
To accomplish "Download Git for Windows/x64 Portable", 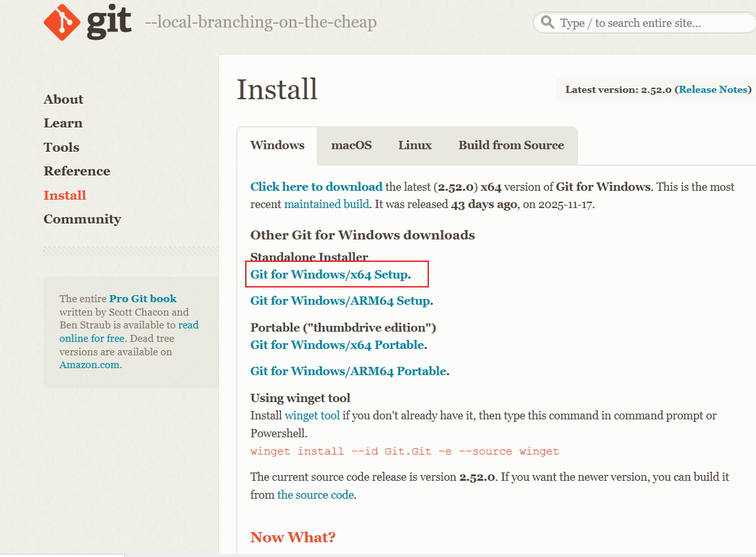I will coord(337,345).
